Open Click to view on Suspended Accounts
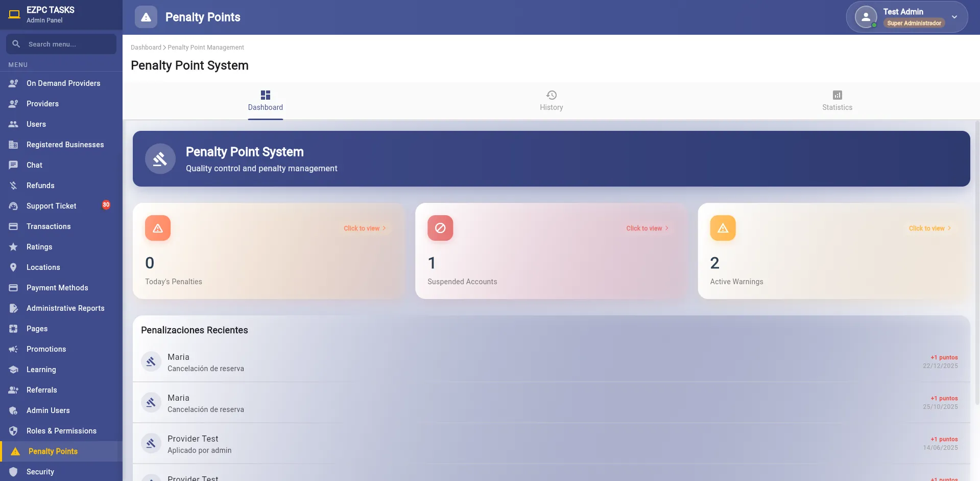The height and width of the screenshot is (481, 980). [647, 228]
